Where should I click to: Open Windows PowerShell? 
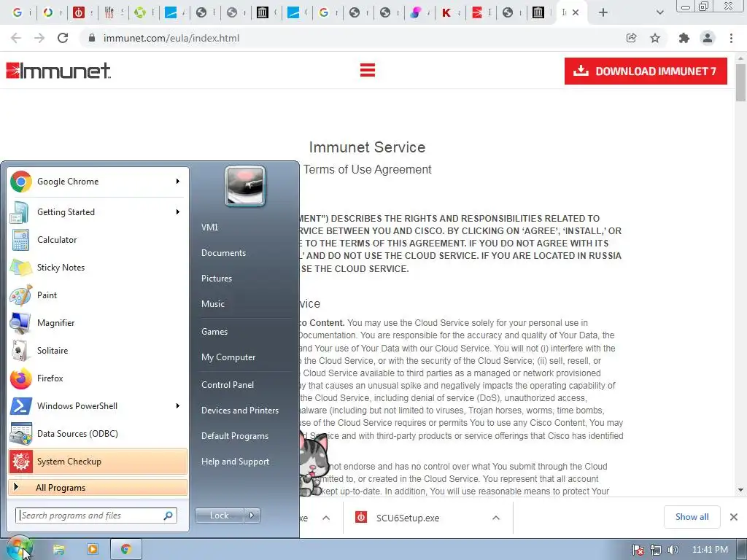click(98, 405)
